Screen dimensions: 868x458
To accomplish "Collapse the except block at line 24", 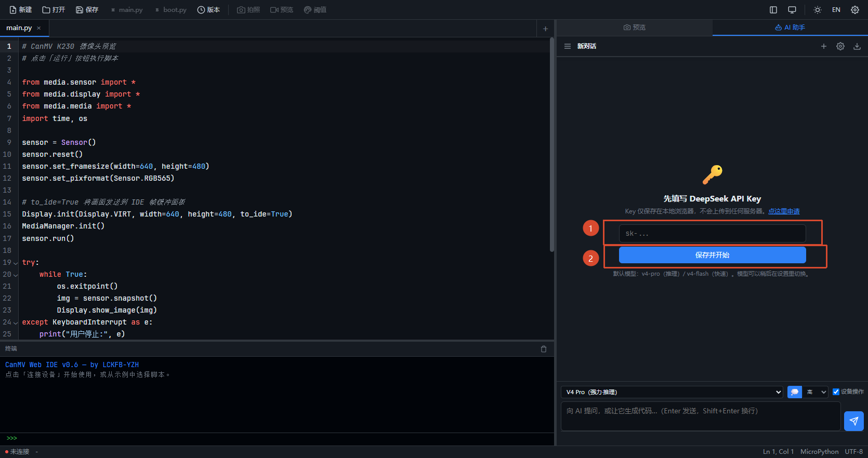I will tap(16, 323).
